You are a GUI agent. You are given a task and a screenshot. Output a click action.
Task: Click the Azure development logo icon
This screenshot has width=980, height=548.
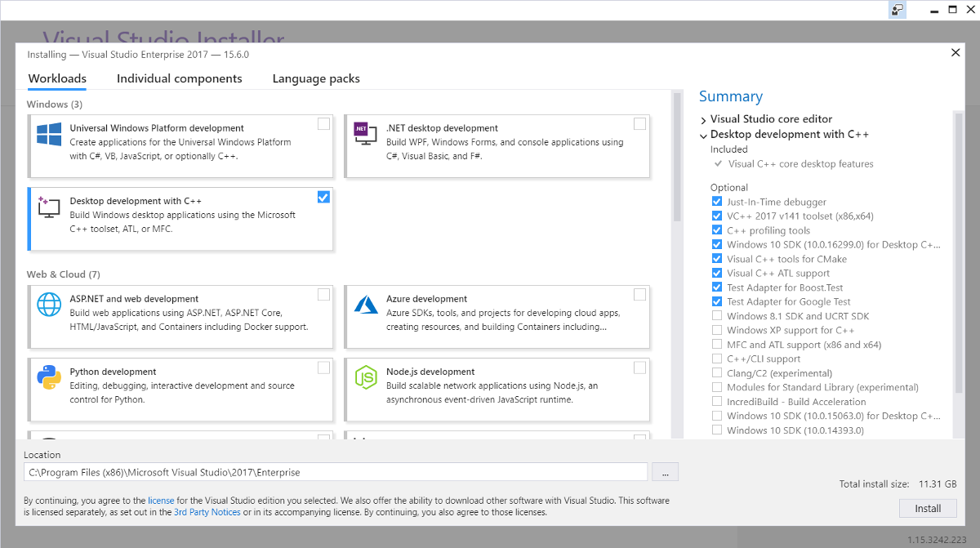[365, 305]
